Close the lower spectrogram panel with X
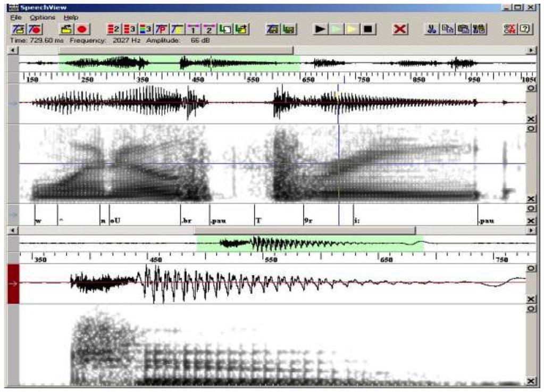The height and width of the screenshot is (392, 544). [531, 381]
